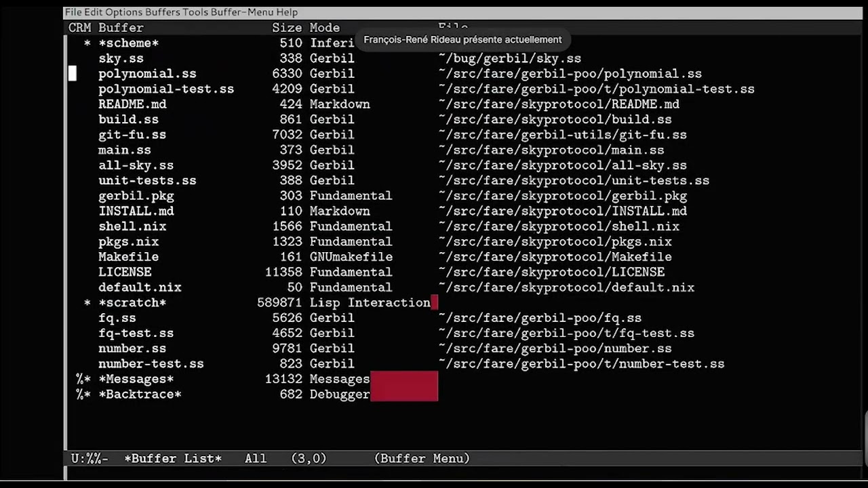Select the LICENSE buffer
This screenshot has height=488, width=868.
tap(125, 272)
